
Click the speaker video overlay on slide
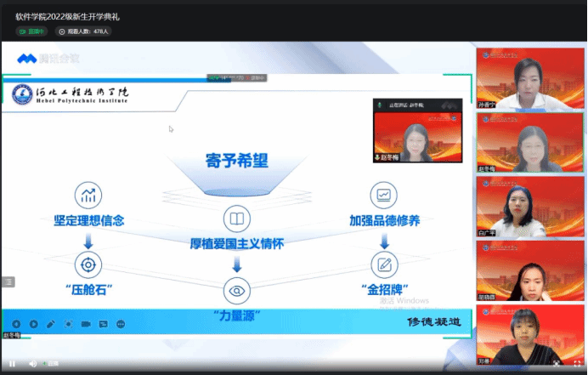click(x=417, y=131)
